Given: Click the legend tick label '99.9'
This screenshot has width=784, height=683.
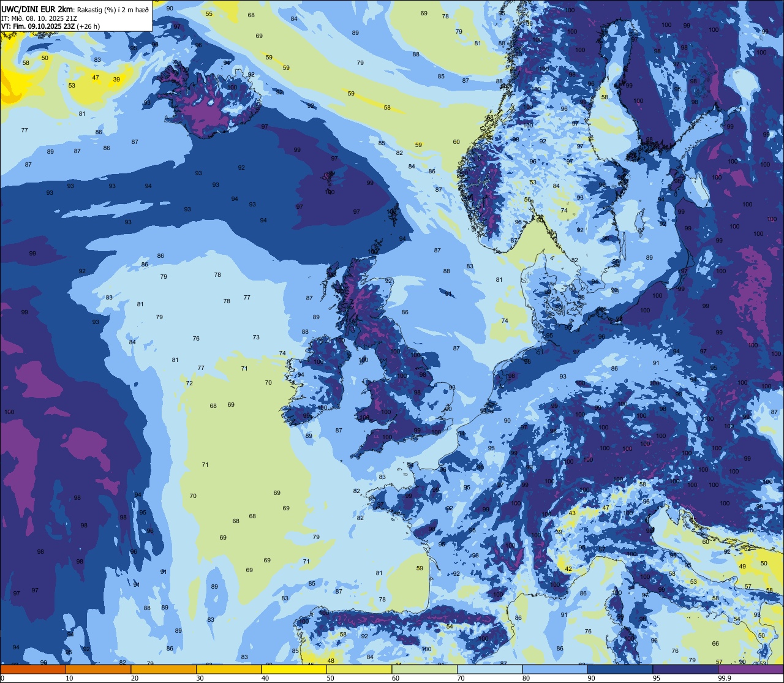Looking at the screenshot, I should point(725,678).
